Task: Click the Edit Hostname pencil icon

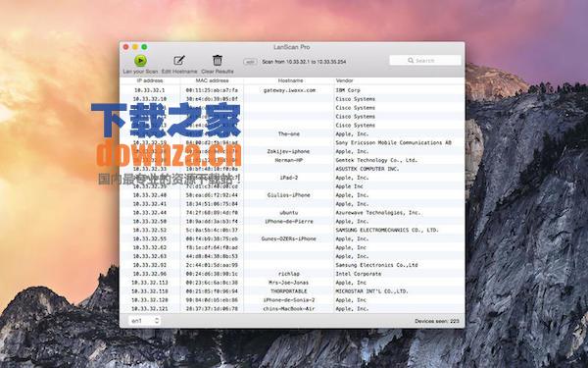Action: coord(179,61)
